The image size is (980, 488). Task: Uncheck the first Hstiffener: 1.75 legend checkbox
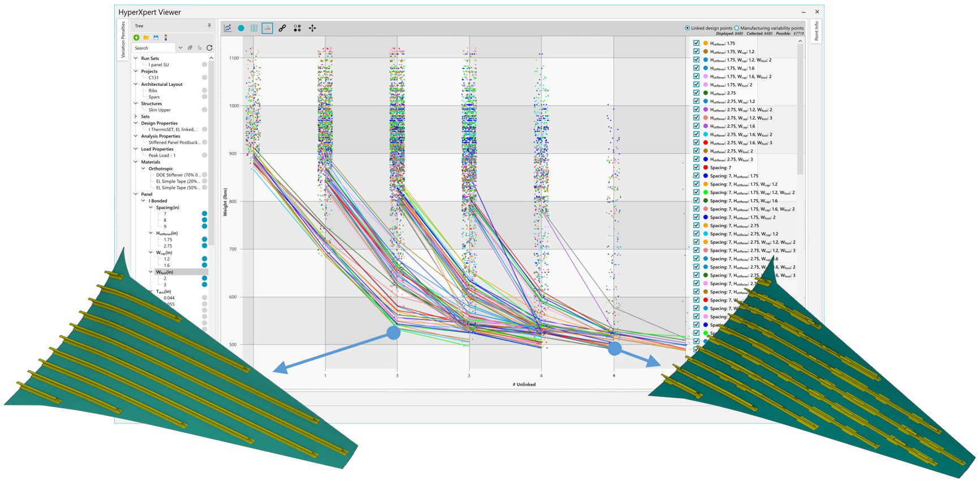pos(697,43)
